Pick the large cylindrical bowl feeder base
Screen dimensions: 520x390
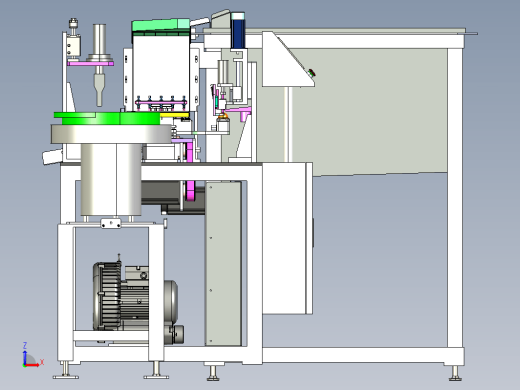coord(111,180)
